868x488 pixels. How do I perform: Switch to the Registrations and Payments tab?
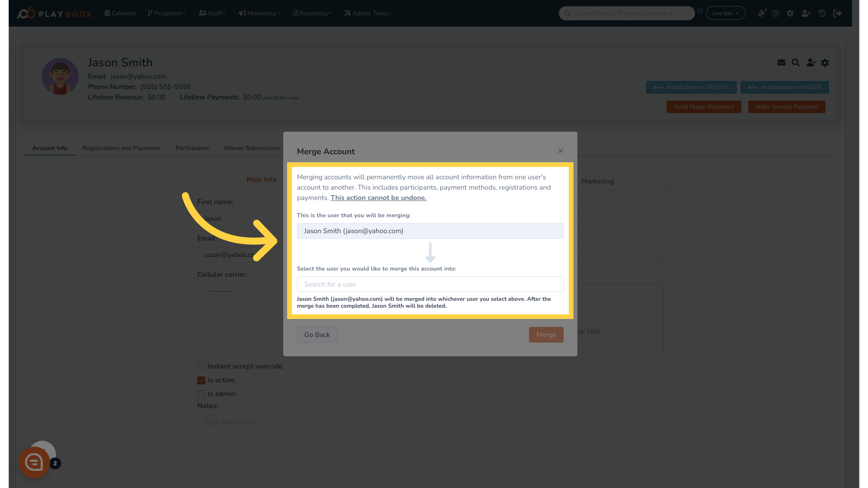121,148
